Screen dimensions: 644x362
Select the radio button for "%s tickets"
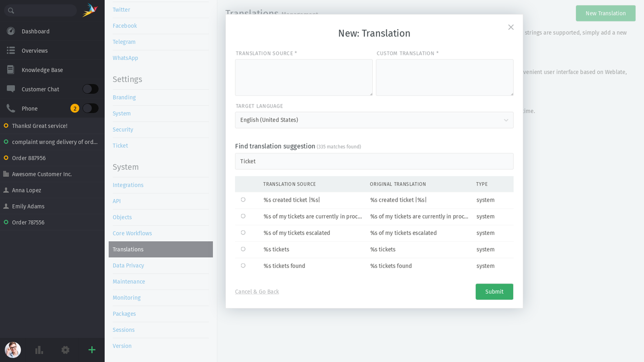click(x=243, y=249)
